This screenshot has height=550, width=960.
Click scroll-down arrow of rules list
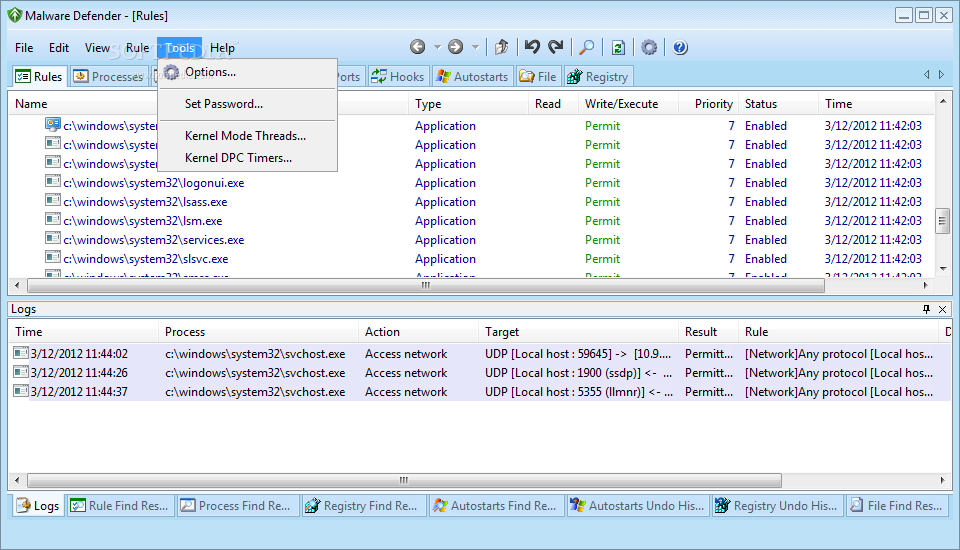coord(943,268)
